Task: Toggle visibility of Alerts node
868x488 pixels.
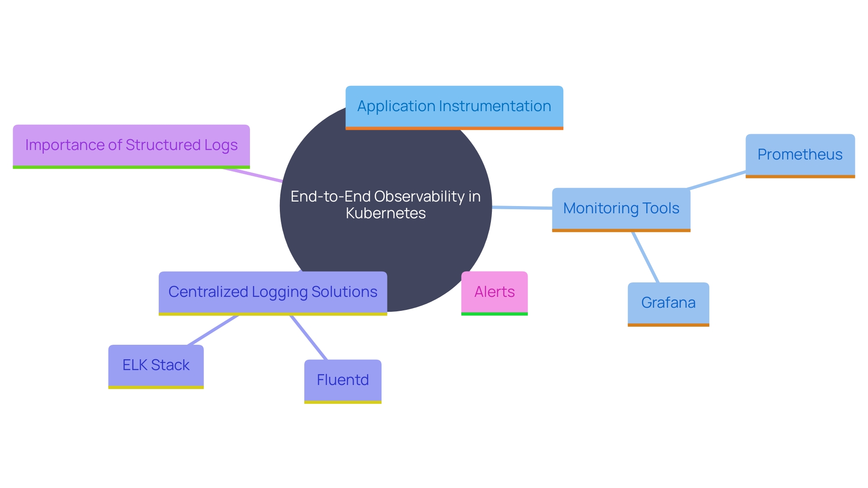Action: tap(494, 291)
